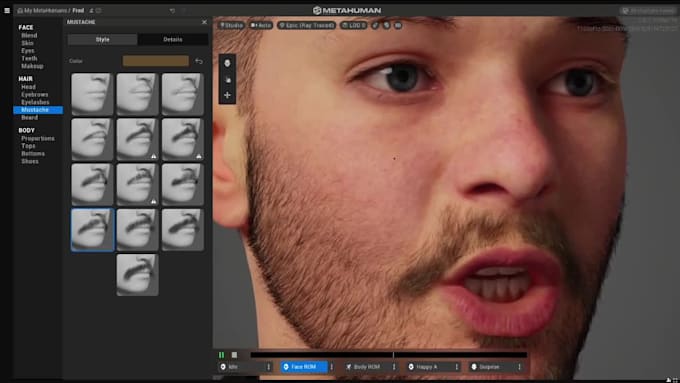Click the second round icon after LOD
The image size is (680, 383).
pos(386,26)
